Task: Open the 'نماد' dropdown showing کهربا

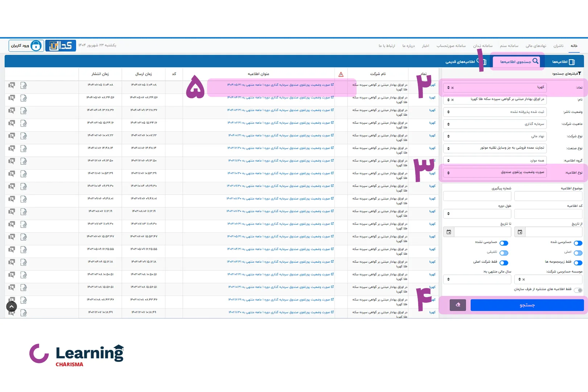Action: pos(495,87)
